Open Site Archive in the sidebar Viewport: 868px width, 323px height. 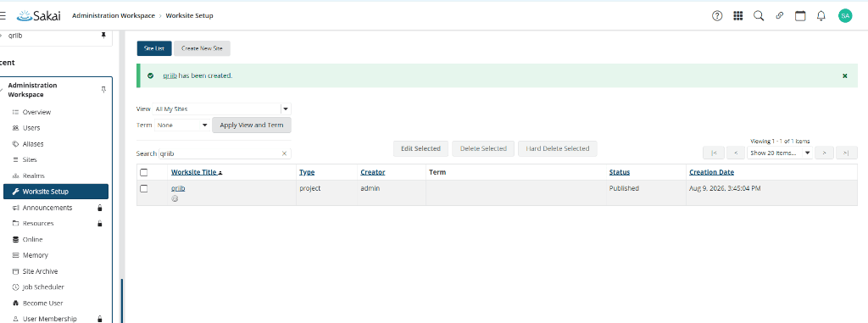point(41,271)
